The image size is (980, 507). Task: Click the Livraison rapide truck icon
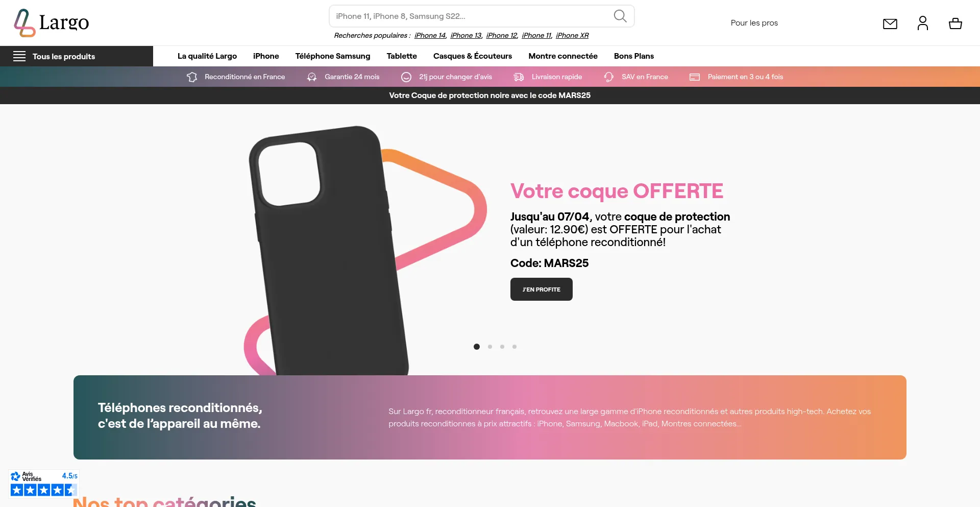[x=519, y=77]
